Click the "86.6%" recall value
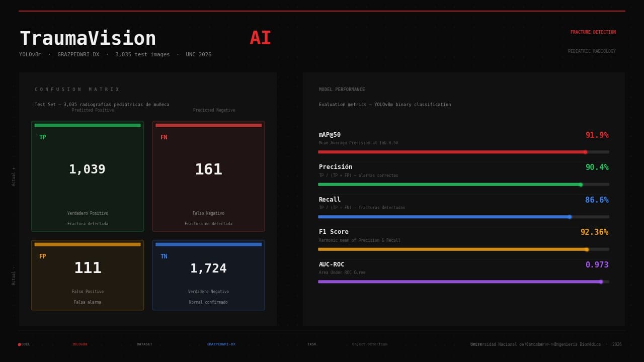 597,200
